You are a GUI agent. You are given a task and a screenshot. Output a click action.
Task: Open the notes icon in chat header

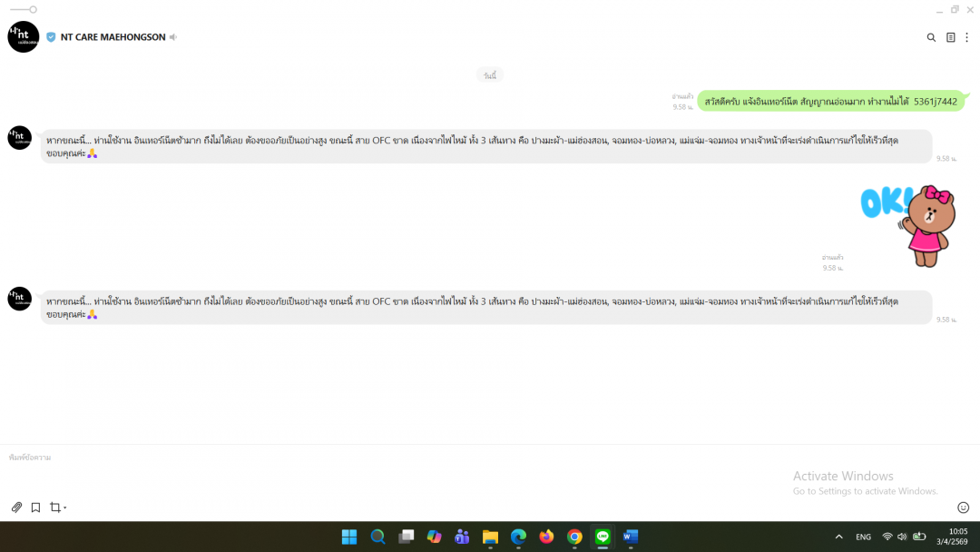[x=950, y=37]
